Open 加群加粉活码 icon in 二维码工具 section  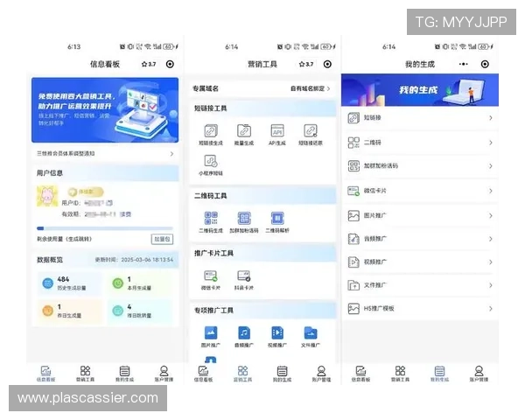(x=244, y=218)
